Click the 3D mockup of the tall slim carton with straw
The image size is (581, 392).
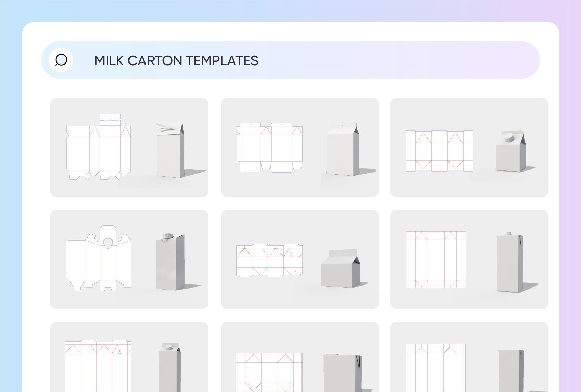[x=509, y=262]
